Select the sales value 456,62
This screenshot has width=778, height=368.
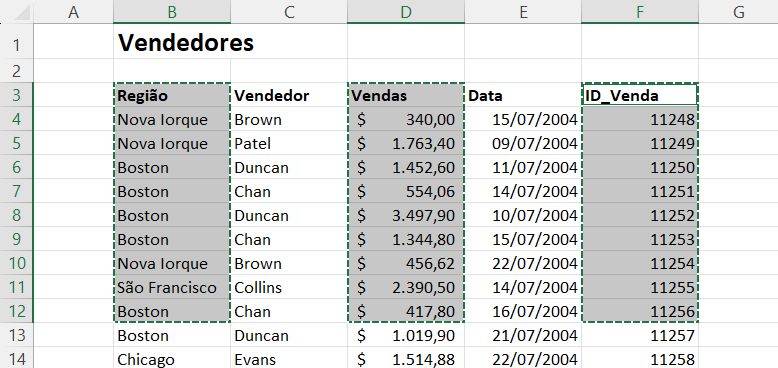(406, 263)
